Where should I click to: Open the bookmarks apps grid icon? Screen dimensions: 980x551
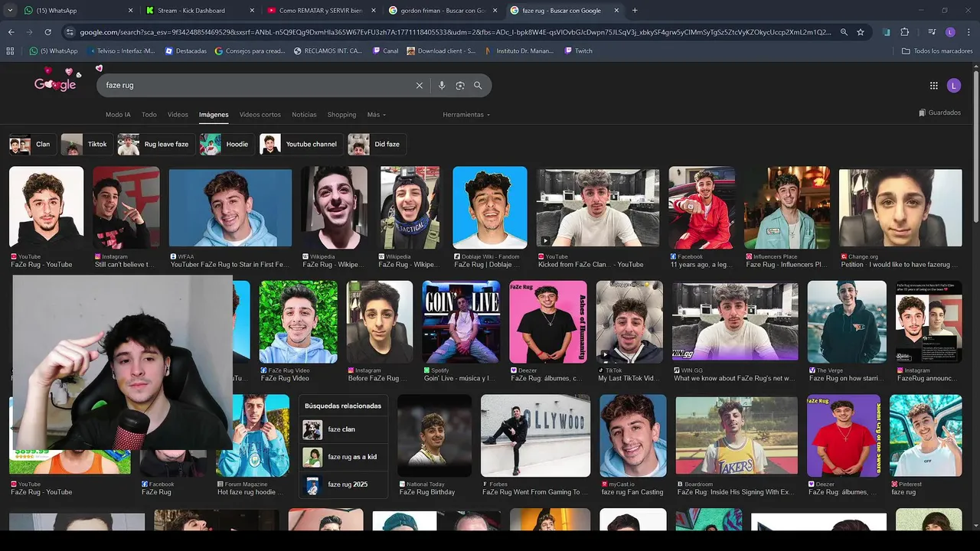pyautogui.click(x=10, y=51)
